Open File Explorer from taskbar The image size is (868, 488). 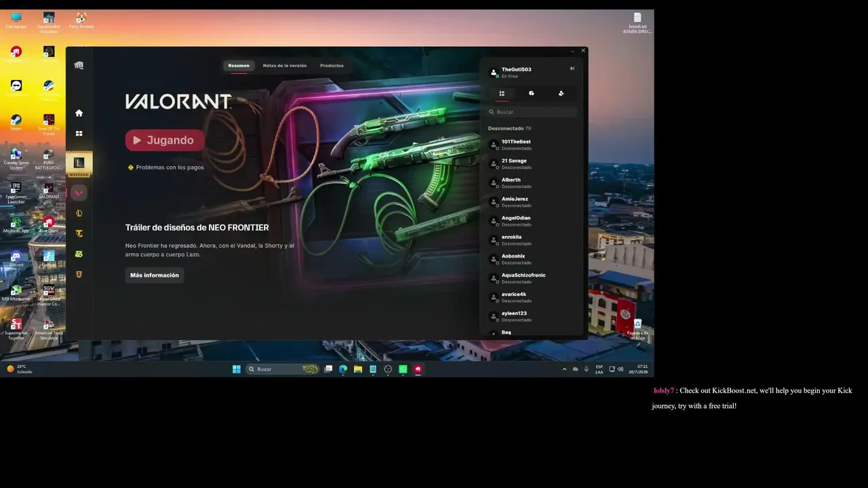coord(358,369)
